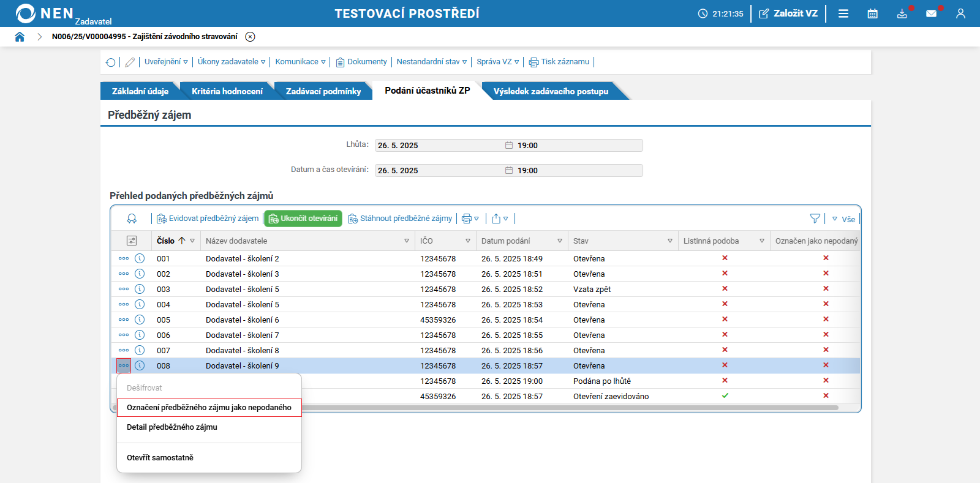Viewport: 980px width, 483px height.
Task: Switch to Kritéria hodnocení tab
Action: [227, 91]
